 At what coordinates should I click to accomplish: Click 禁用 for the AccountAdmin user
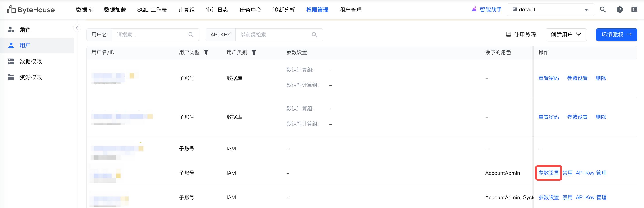[x=567, y=173]
